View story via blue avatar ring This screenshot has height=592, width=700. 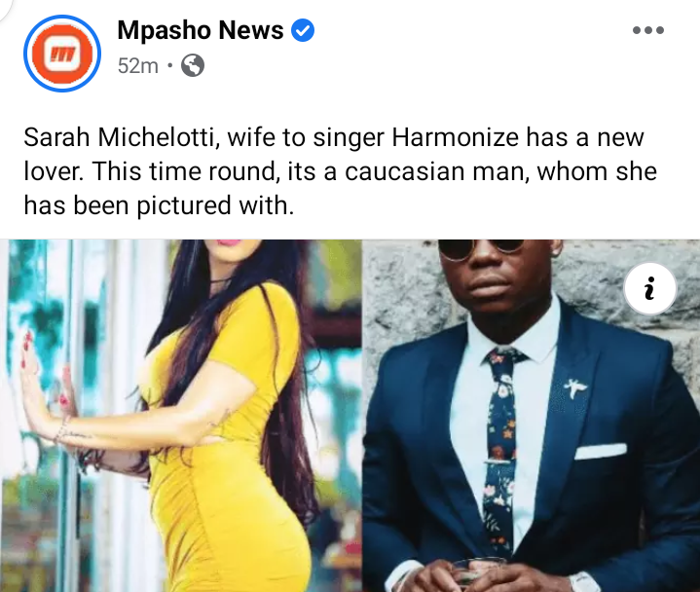coord(62,54)
